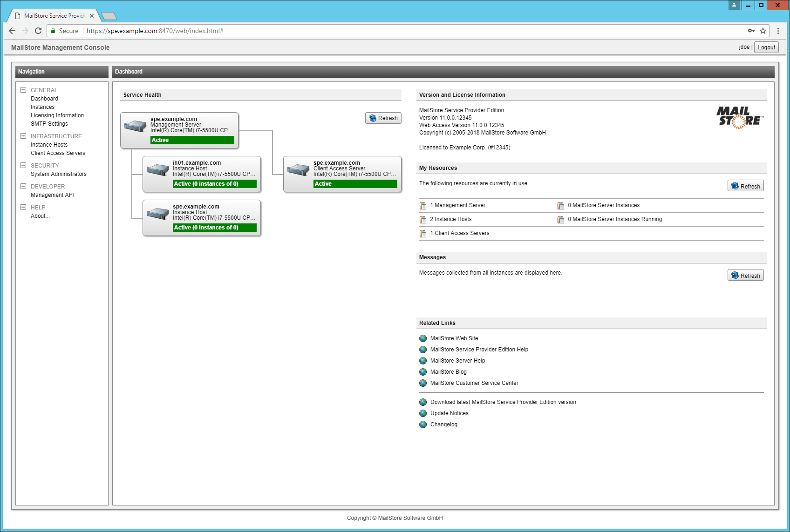Click the spe.example.com Management Server icon

(136, 126)
